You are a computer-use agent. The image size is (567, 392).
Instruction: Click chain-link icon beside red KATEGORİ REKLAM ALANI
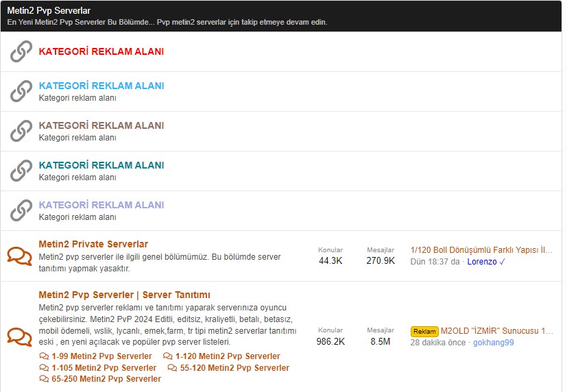coord(21,51)
